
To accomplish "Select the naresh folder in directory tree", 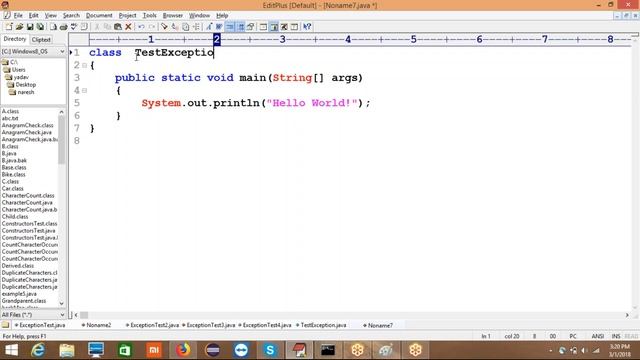I will 22,92.
